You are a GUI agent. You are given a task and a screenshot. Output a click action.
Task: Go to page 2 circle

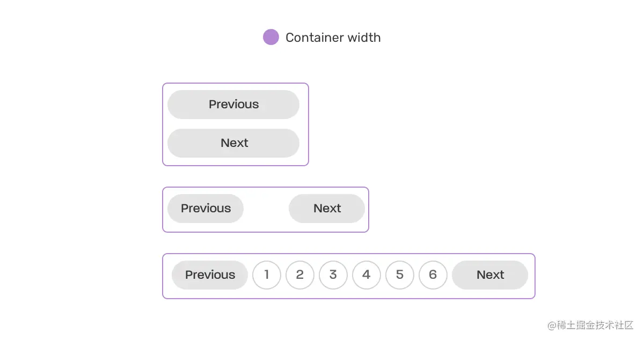pyautogui.click(x=300, y=275)
